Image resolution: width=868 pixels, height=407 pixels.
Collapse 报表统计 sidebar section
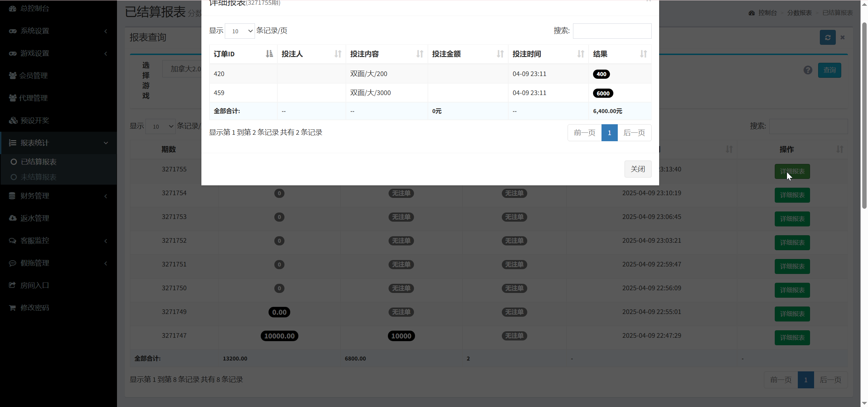tap(58, 143)
